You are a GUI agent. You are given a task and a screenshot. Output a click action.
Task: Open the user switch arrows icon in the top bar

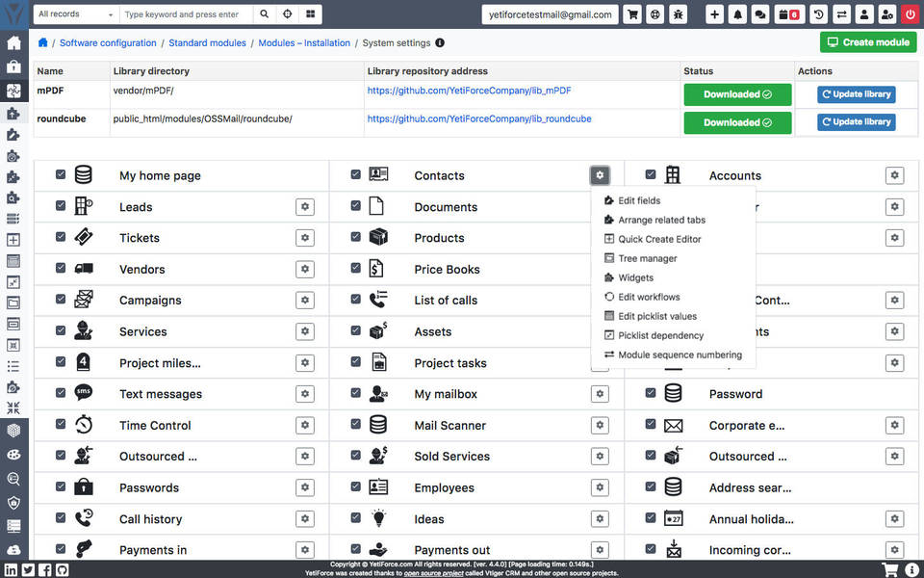(843, 14)
